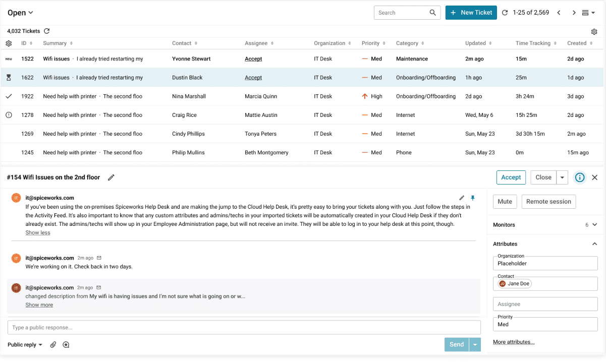
Task: Open column settings gear beside ID header
Action: pos(9,43)
